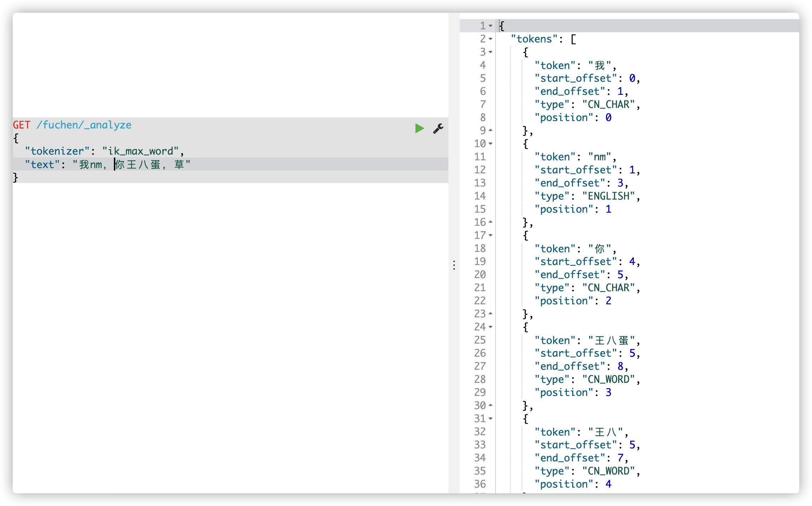Click the "tokenizer" key in the request body
The width and height of the screenshot is (812, 506).
pos(57,151)
